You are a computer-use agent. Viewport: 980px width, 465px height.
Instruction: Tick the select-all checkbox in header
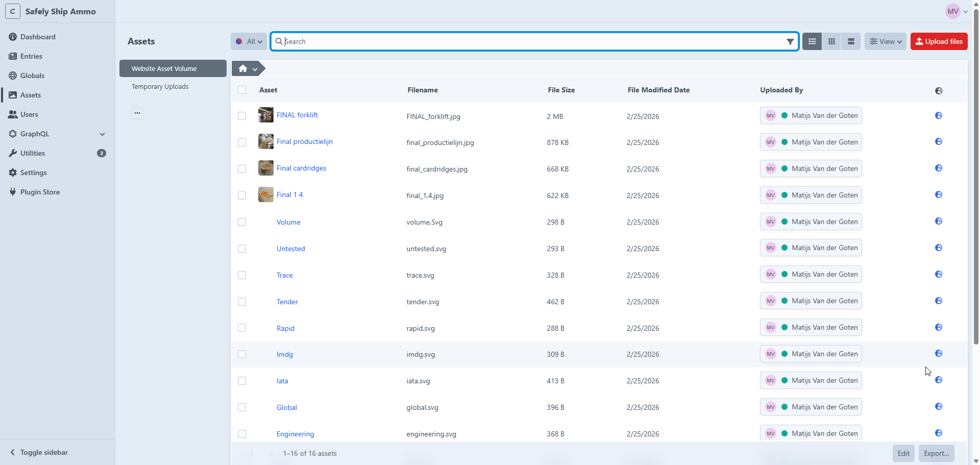pyautogui.click(x=242, y=90)
